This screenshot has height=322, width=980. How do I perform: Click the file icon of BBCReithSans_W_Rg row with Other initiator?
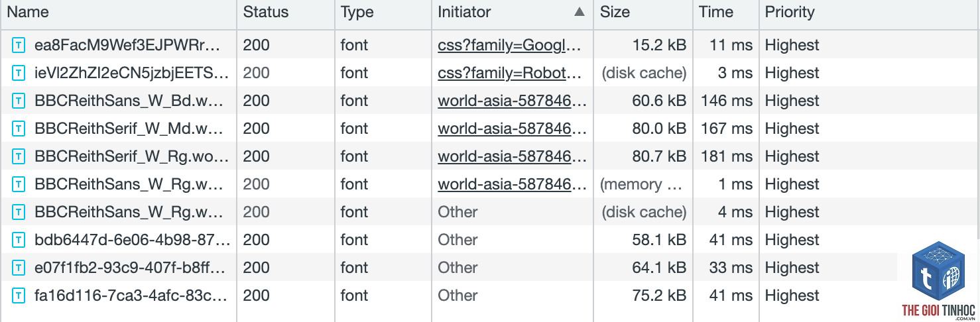[20, 213]
